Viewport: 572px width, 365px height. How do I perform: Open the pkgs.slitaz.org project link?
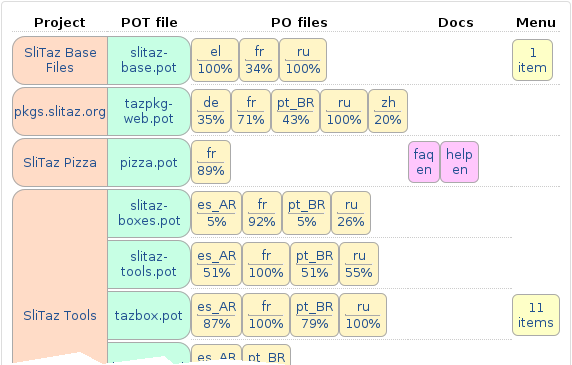pyautogui.click(x=60, y=111)
